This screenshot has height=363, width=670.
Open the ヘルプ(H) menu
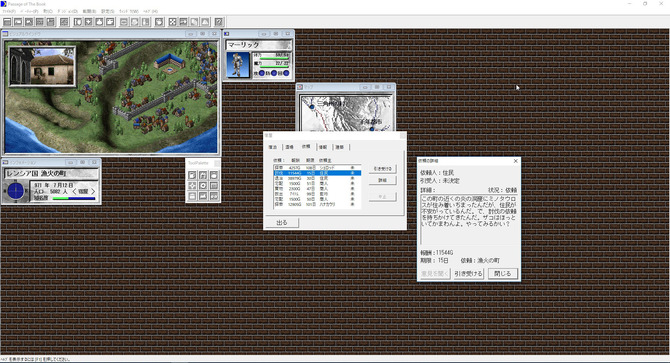coord(150,11)
